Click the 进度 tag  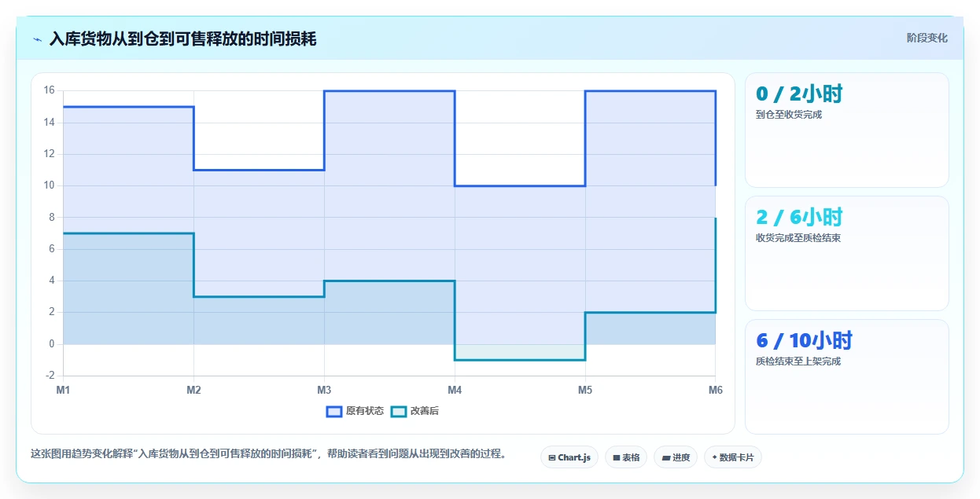pos(676,457)
